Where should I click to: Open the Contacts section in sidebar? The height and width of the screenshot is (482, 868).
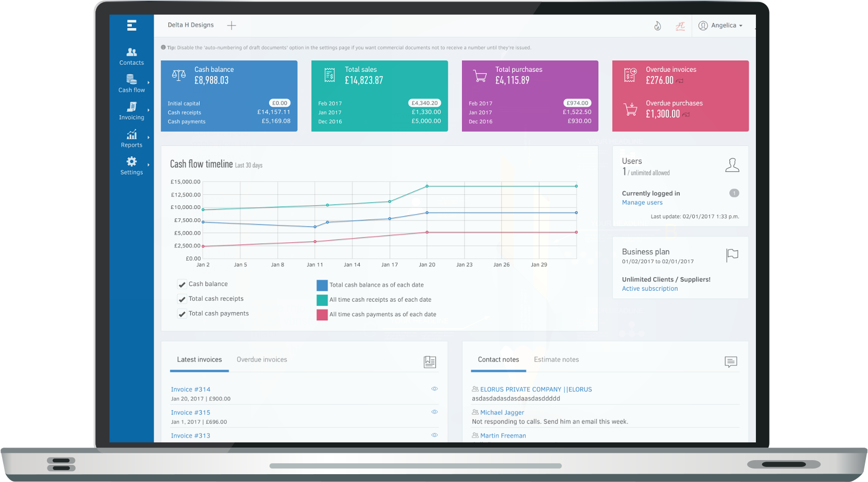pos(131,56)
